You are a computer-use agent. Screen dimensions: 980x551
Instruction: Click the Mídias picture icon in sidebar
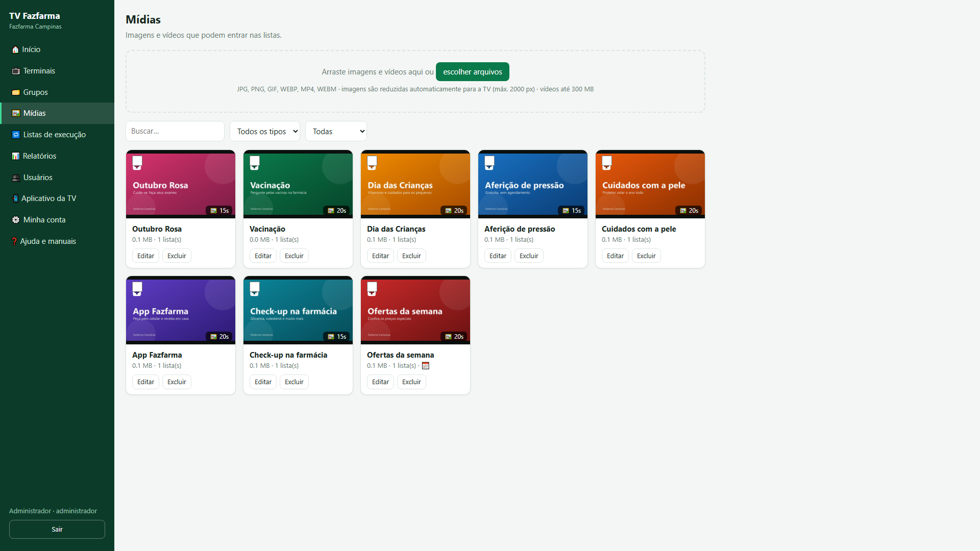16,113
